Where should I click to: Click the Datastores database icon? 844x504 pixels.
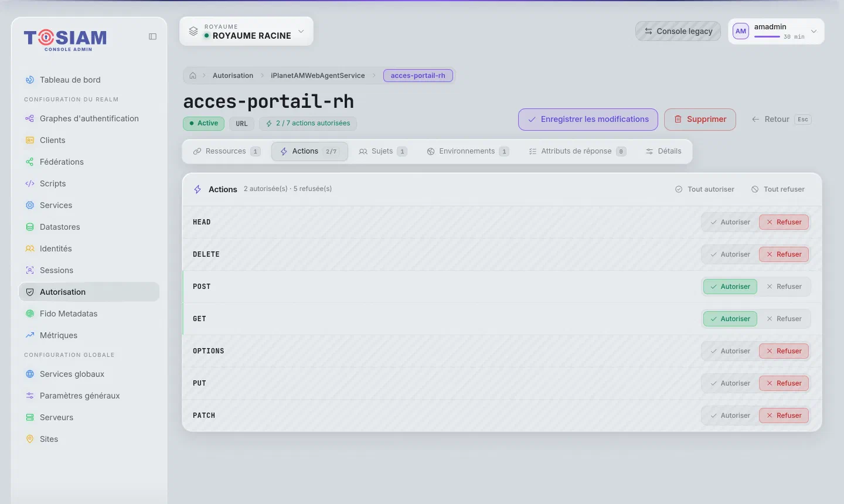click(x=30, y=227)
